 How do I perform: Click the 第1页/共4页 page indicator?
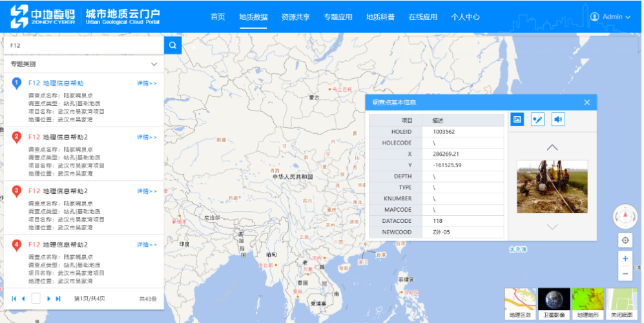(x=89, y=298)
